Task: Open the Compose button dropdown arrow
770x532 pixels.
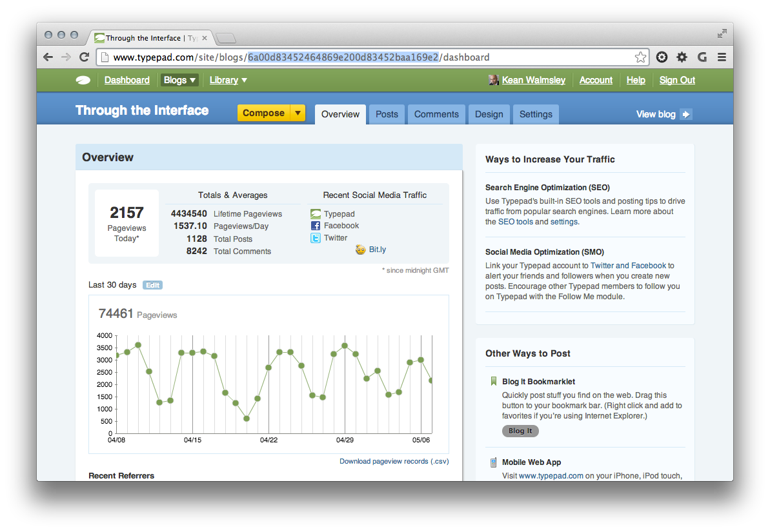Action: (x=298, y=113)
